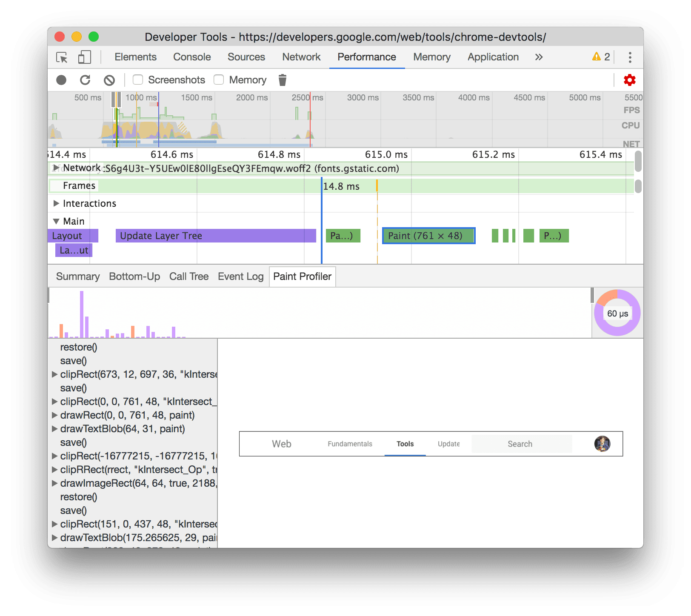Switch to the Memory panel tab
Screen dimensions: 691x616
[431, 57]
